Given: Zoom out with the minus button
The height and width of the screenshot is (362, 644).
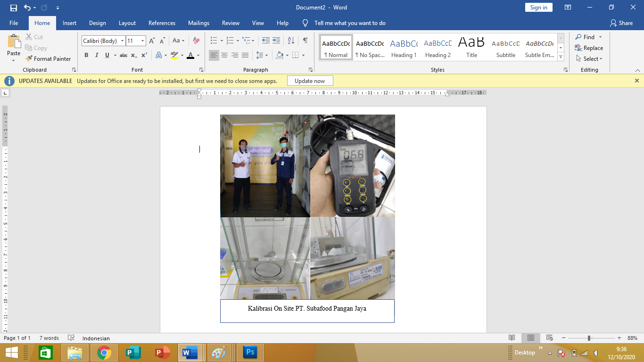Looking at the screenshot, I should click(564, 338).
